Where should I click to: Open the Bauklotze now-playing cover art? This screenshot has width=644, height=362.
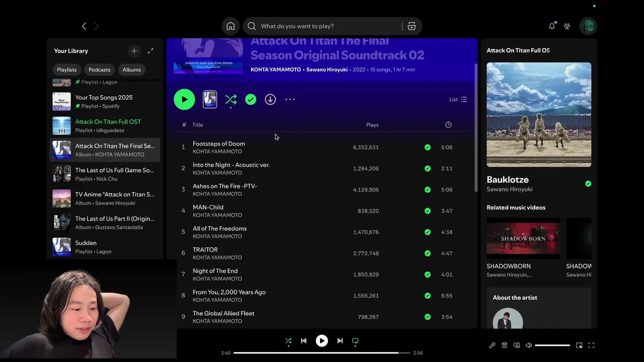[539, 115]
